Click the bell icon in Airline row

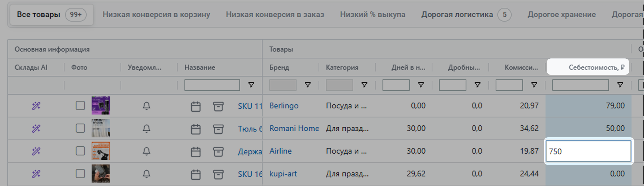pos(146,151)
